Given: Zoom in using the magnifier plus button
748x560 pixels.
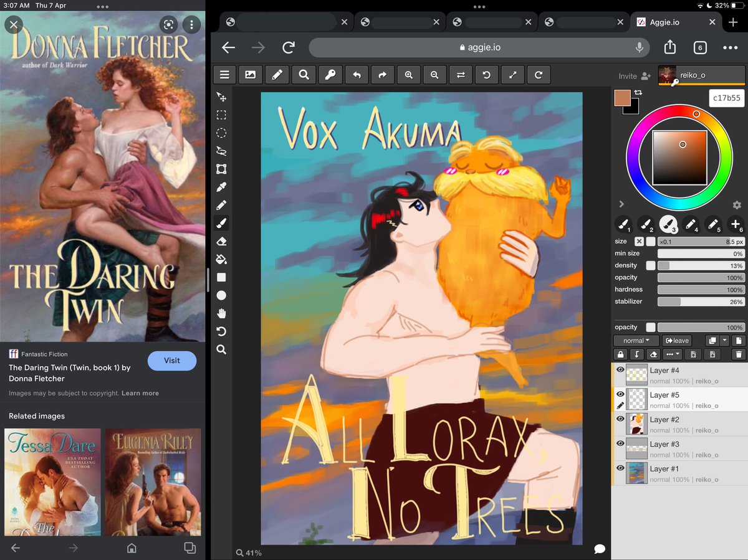Looking at the screenshot, I should pos(409,75).
